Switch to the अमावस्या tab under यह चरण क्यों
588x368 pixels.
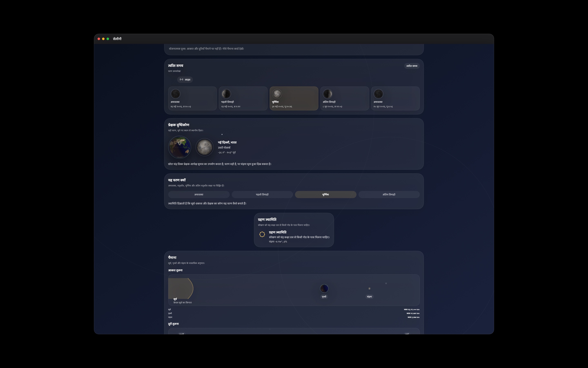pos(199,194)
